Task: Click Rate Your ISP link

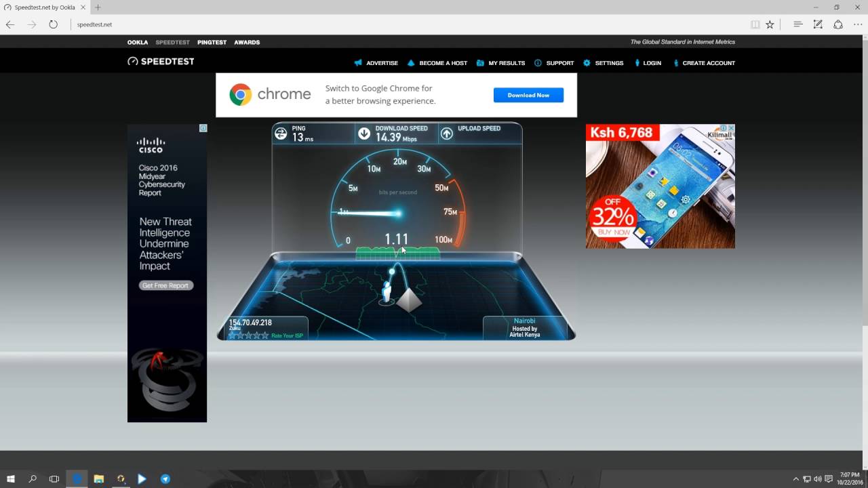Action: click(x=287, y=335)
